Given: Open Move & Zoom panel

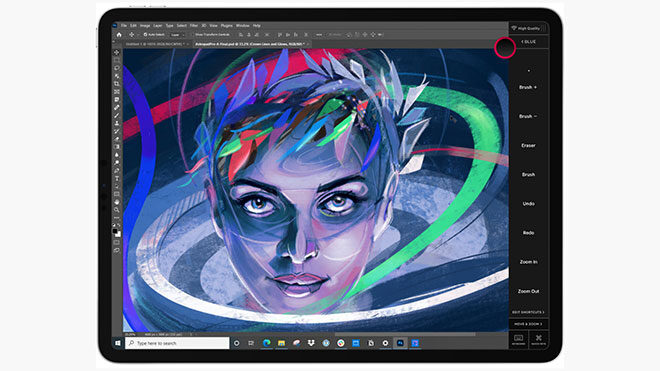Looking at the screenshot, I should [x=528, y=324].
